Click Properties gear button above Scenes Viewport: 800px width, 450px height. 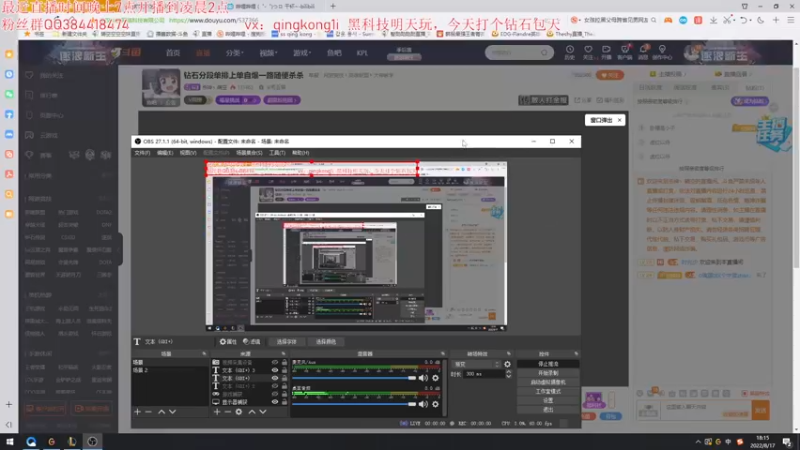pos(228,342)
